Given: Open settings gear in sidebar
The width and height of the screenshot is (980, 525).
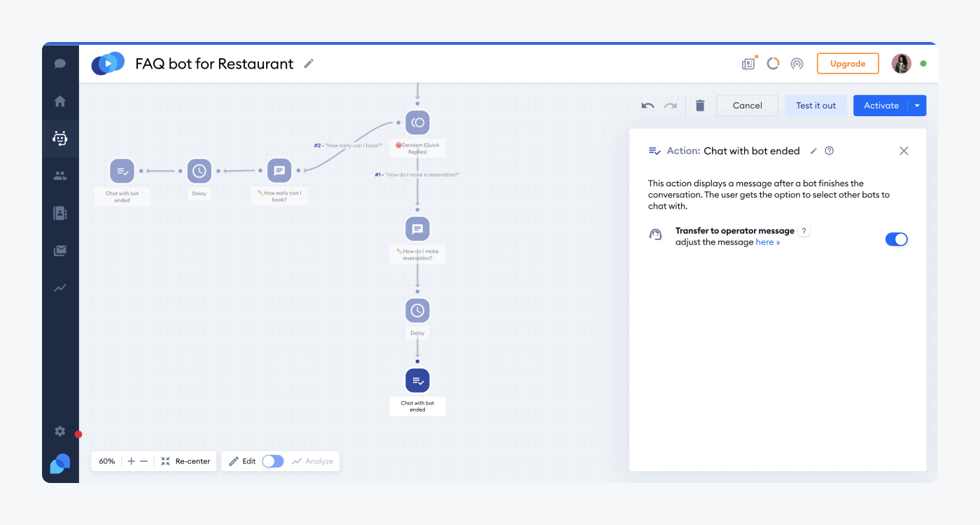Looking at the screenshot, I should pyautogui.click(x=60, y=431).
